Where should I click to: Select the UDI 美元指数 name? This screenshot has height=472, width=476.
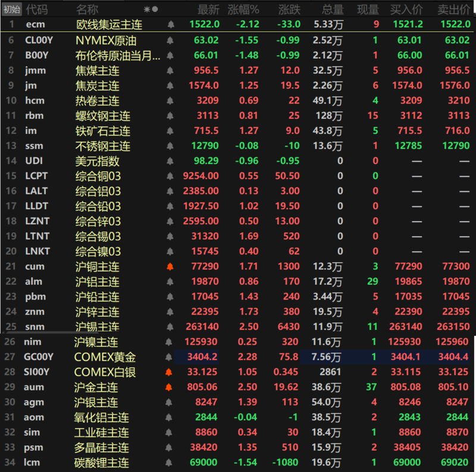[98, 161]
